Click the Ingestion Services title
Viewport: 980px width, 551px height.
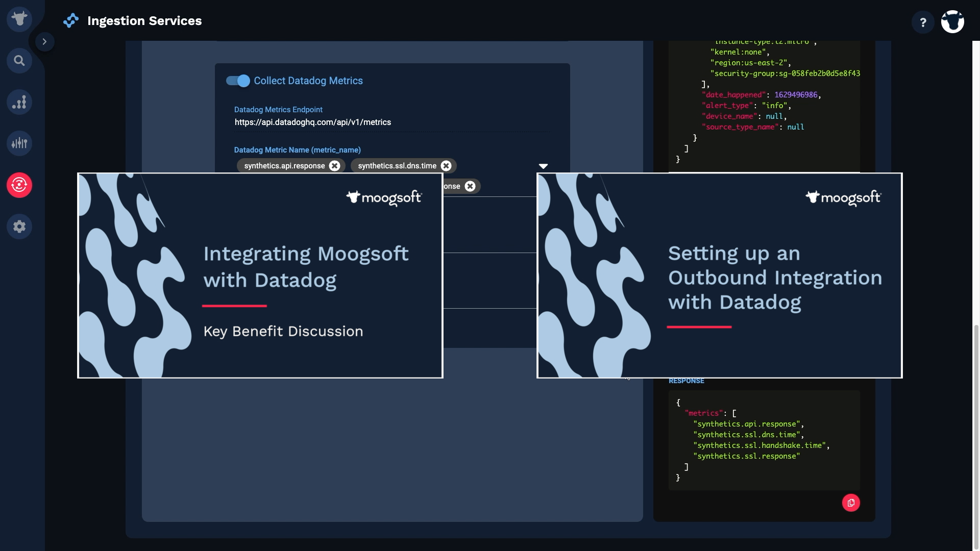coord(144,21)
